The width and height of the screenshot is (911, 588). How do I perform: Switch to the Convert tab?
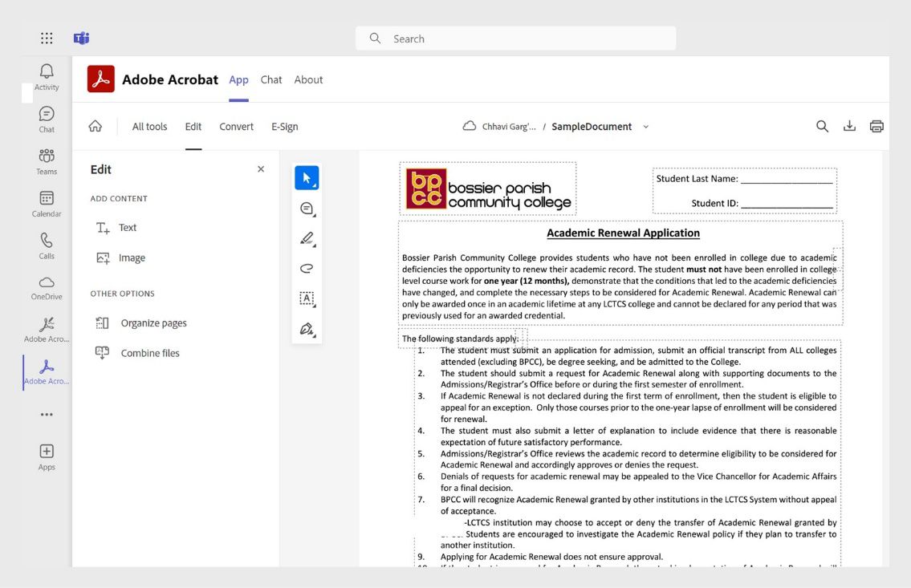(236, 126)
